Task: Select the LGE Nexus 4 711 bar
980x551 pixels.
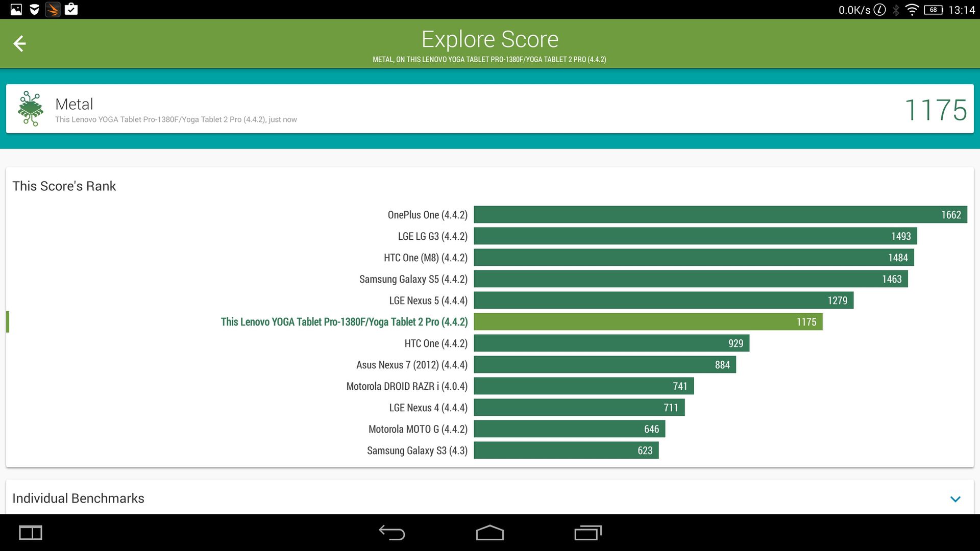Action: 579,408
